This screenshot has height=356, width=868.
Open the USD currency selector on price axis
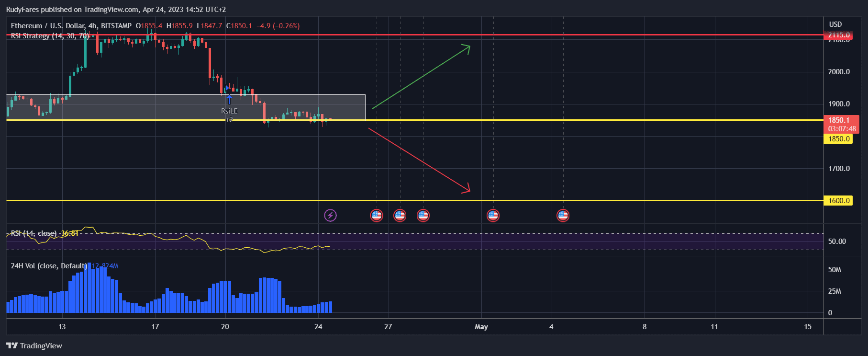point(835,24)
